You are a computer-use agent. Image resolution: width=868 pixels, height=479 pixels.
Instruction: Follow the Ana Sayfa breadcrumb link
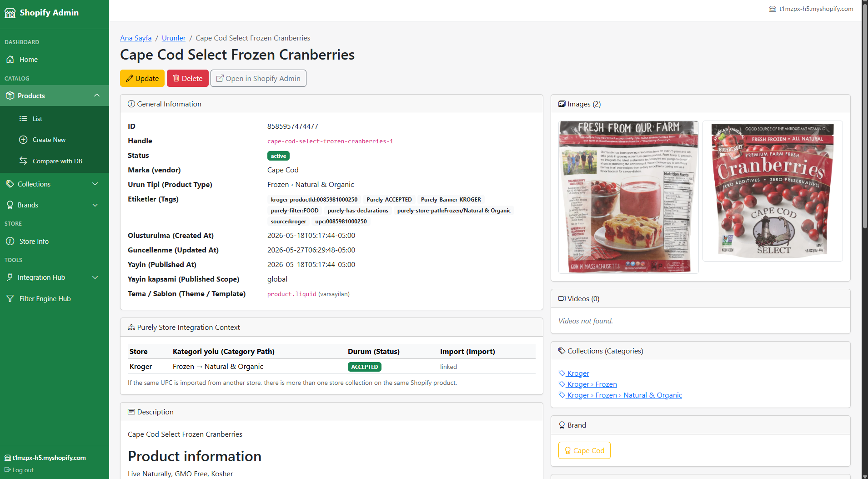click(136, 38)
